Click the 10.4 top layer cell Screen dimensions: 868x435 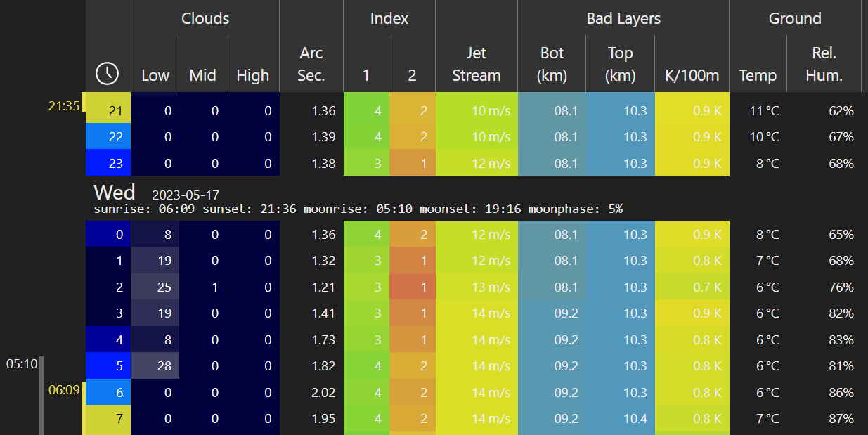click(x=619, y=419)
